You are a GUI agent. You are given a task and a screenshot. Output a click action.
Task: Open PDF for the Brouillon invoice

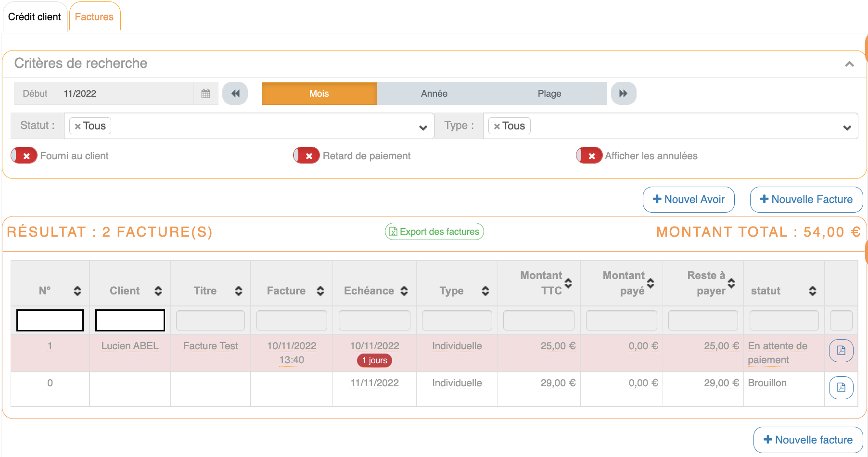coord(841,387)
